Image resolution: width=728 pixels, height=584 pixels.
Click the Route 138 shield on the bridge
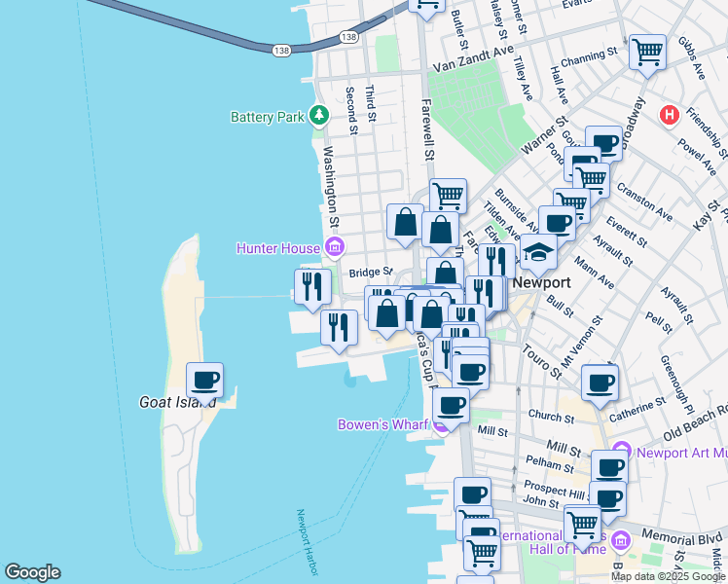(281, 51)
